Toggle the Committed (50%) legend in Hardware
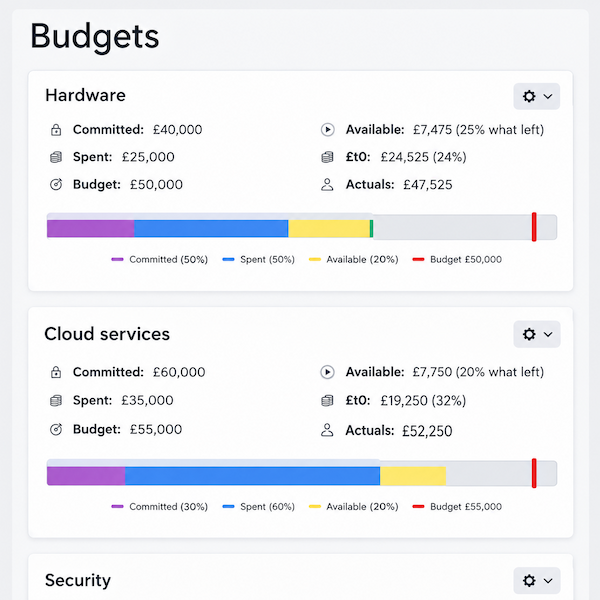This screenshot has height=600, width=600. tap(160, 259)
